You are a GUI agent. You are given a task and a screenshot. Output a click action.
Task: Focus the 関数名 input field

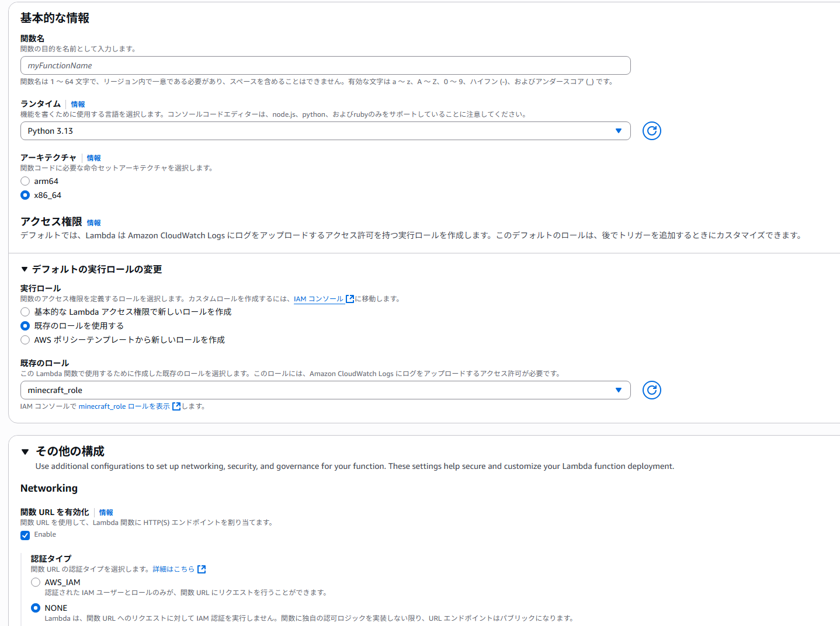[325, 65]
